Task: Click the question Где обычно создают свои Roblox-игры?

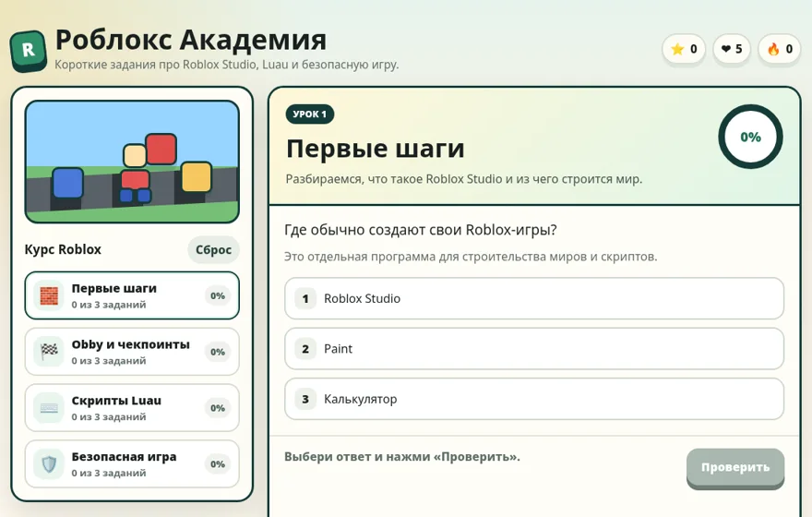Action: 421,230
